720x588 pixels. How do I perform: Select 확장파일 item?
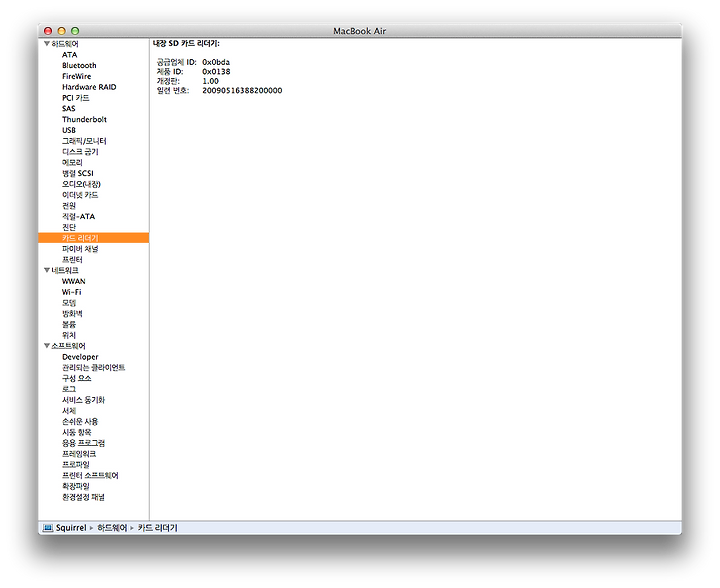pyautogui.click(x=76, y=486)
